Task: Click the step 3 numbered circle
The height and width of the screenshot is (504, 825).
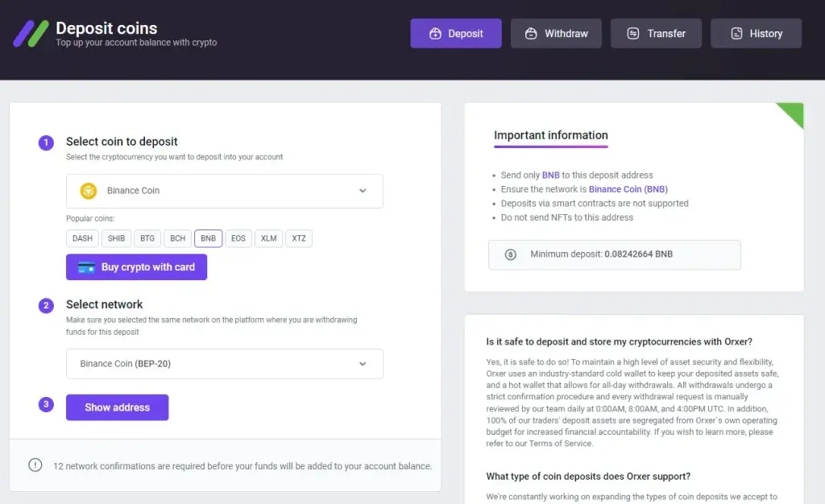Action: [x=46, y=404]
